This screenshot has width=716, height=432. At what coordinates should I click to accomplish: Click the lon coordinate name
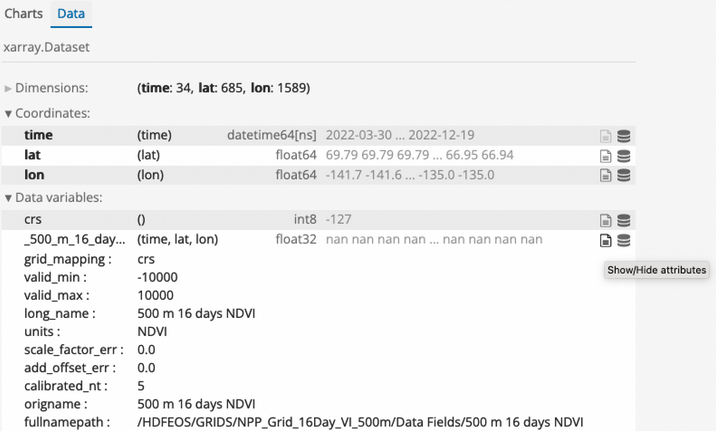(34, 175)
